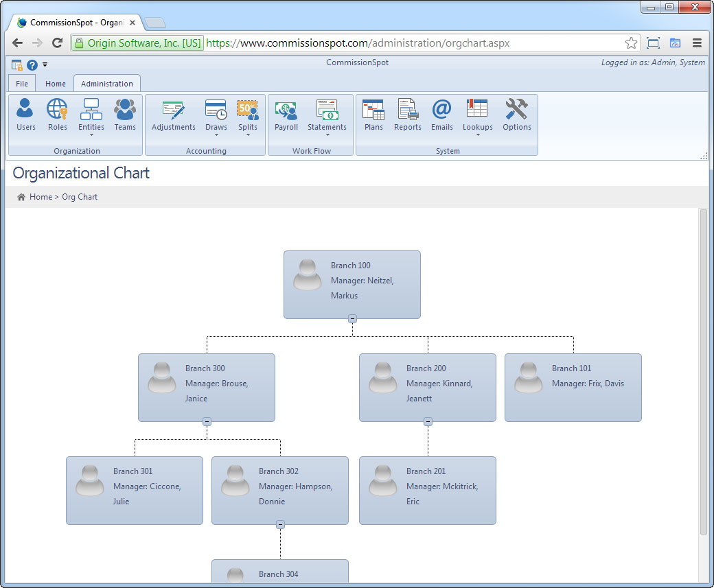Click the folder extension icon in browser toolbar

click(x=675, y=43)
